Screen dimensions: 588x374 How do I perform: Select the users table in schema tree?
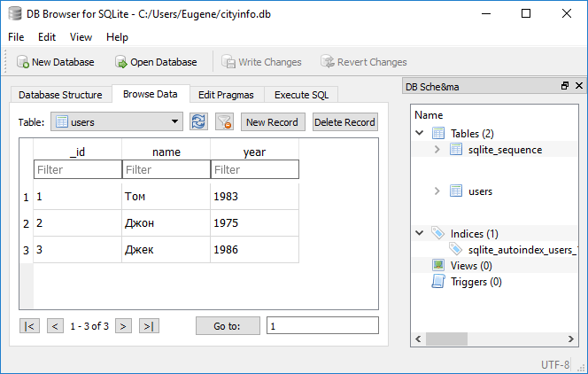[x=480, y=191]
